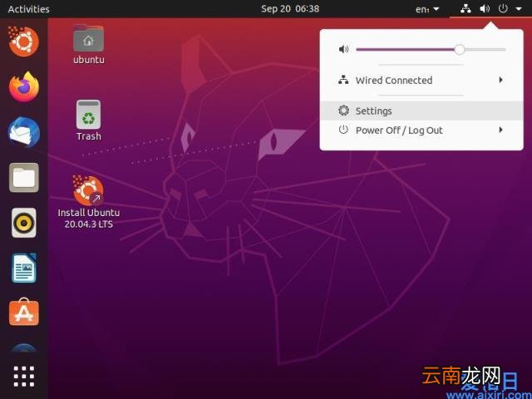
Task: Click the network icon in top bar
Action: pos(465,8)
